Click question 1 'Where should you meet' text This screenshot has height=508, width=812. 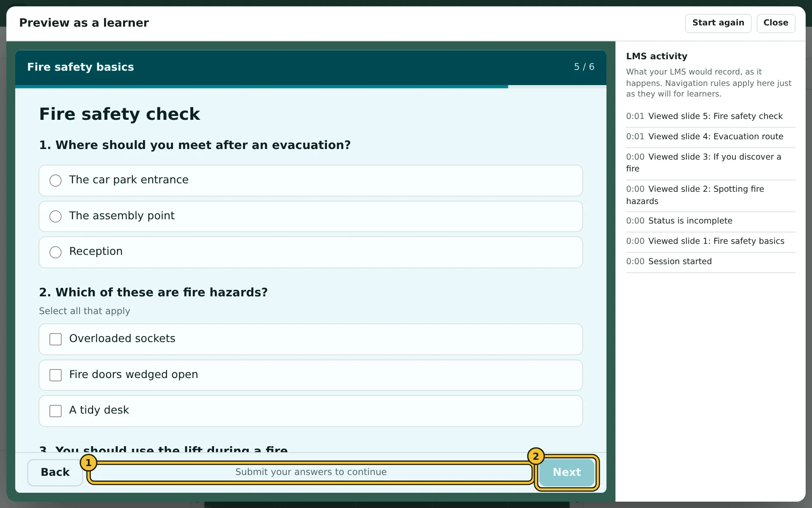click(195, 145)
